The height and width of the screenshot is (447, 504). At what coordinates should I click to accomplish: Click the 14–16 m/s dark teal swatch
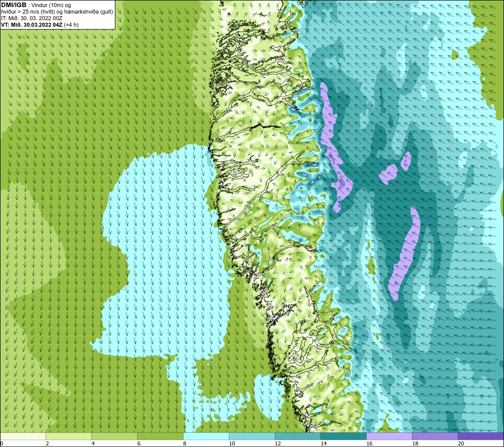pyautogui.click(x=344, y=436)
